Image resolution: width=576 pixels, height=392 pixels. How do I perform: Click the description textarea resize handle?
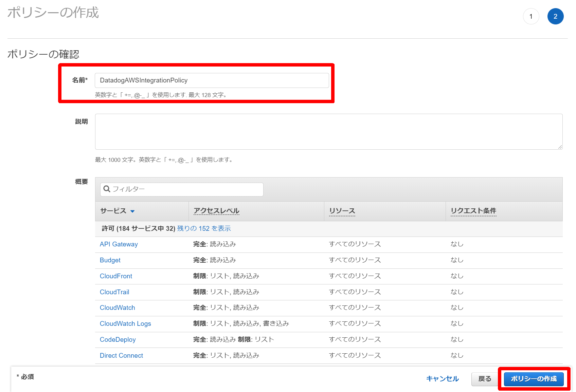(560, 147)
